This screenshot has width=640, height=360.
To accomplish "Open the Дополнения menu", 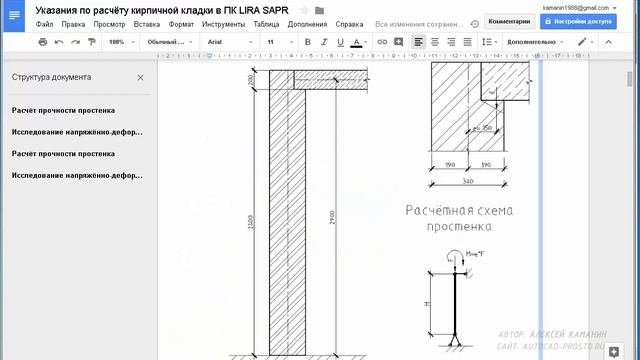I will pyautogui.click(x=307, y=24).
